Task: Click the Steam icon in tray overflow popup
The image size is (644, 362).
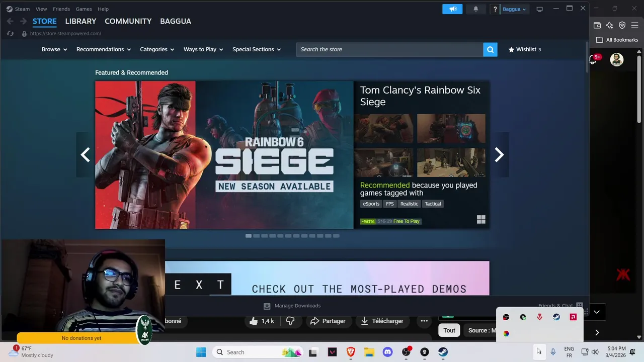Action: (556, 317)
